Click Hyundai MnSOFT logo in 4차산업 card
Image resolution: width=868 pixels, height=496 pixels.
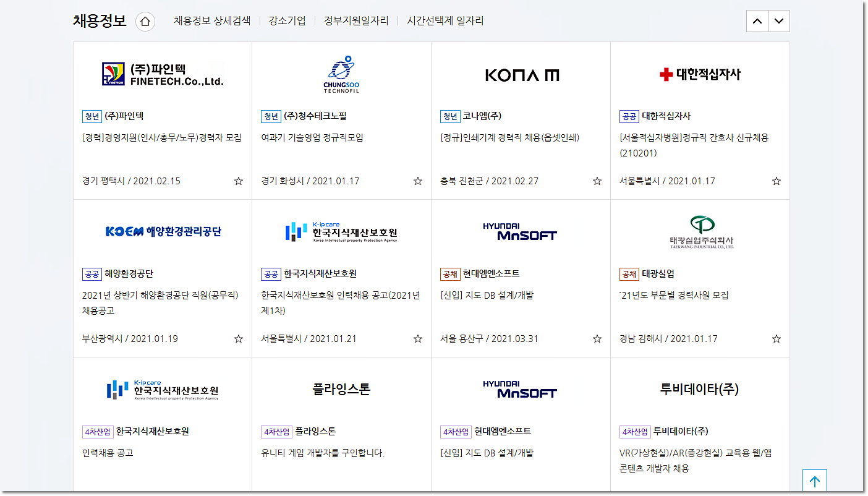(x=520, y=390)
